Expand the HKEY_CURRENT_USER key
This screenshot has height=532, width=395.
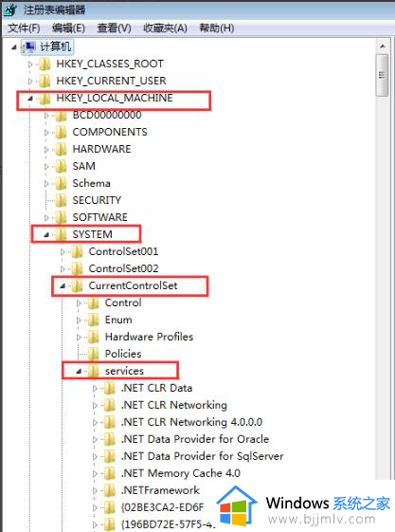pyautogui.click(x=30, y=82)
